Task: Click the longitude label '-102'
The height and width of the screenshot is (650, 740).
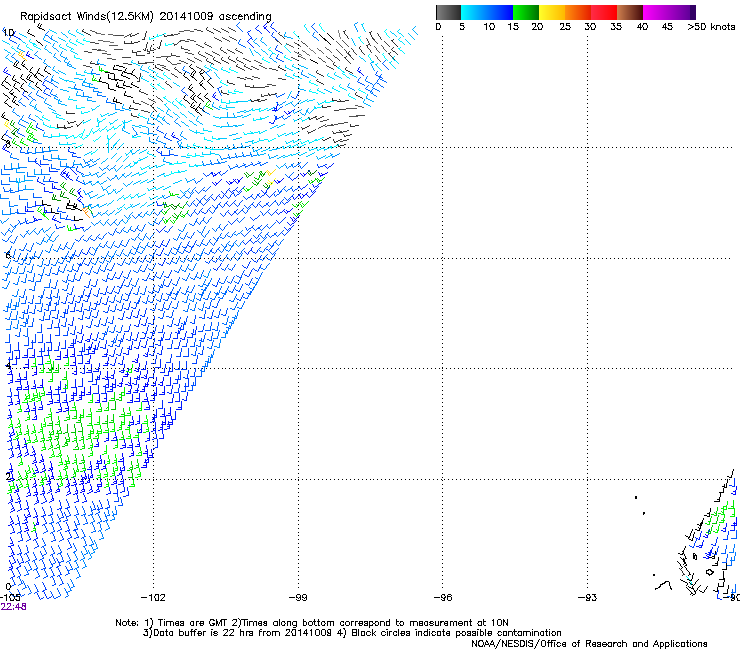Action: [153, 598]
